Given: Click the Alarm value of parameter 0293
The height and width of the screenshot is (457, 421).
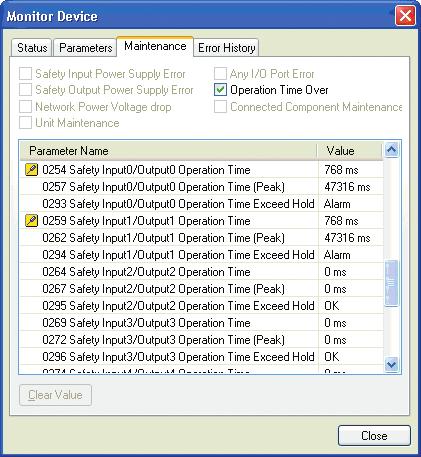Looking at the screenshot, I should [337, 204].
